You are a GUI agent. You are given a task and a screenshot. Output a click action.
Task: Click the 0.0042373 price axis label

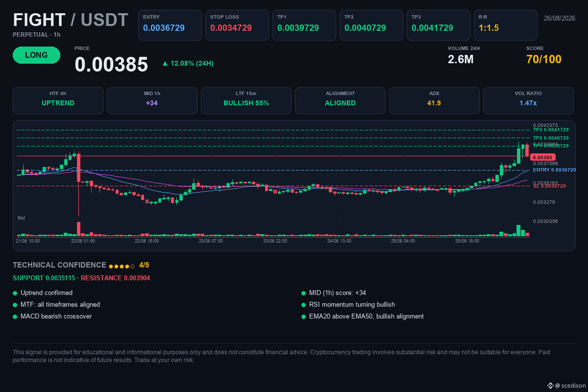[545, 125]
